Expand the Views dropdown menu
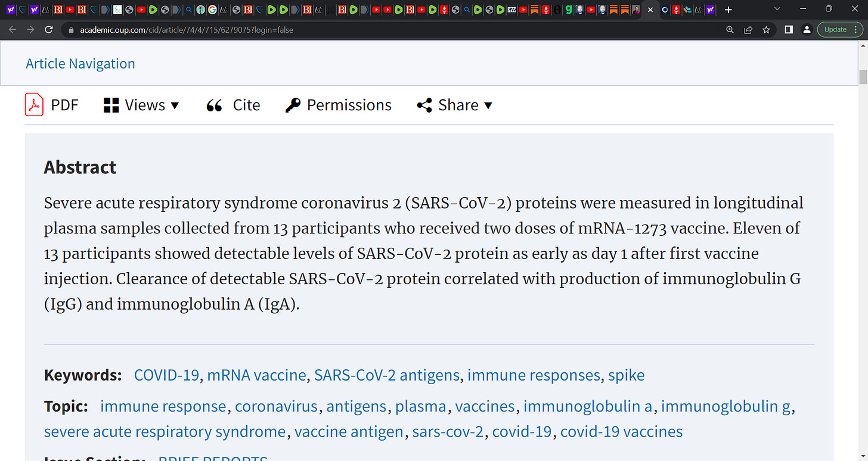The height and width of the screenshot is (461, 868). point(141,105)
